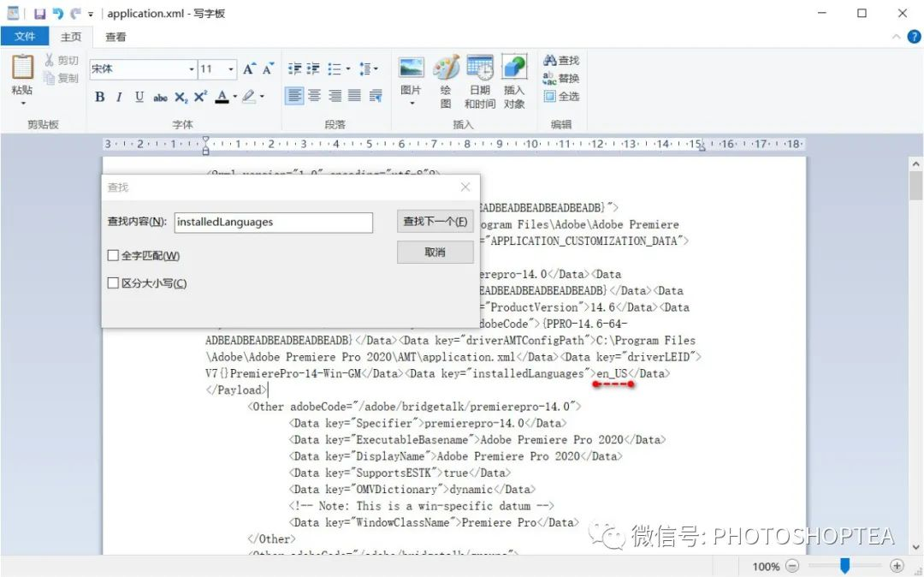The height and width of the screenshot is (577, 924).
Task: Open the Paragraph settings icon
Action: [x=376, y=96]
